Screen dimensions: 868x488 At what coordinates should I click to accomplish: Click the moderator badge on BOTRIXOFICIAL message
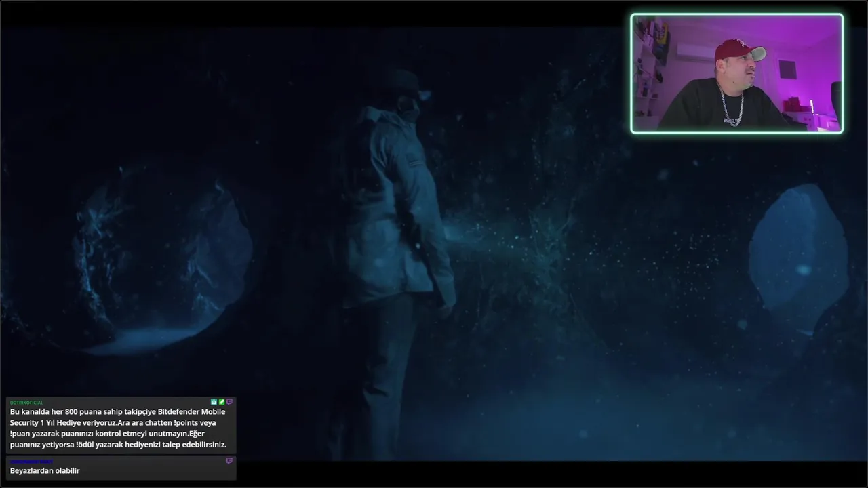click(x=214, y=402)
